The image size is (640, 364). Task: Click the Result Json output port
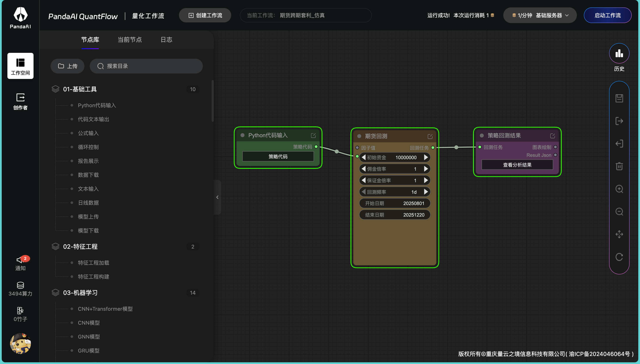(x=555, y=155)
